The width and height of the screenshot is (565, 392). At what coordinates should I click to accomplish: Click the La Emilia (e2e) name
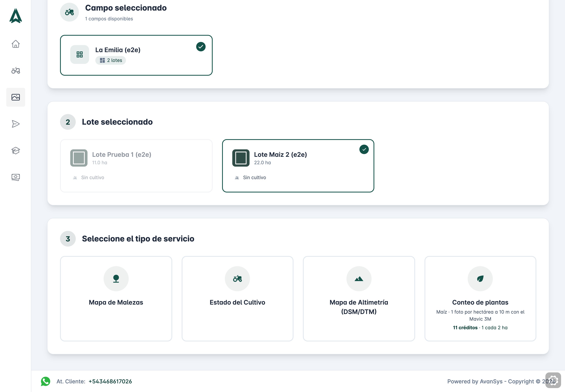(x=118, y=50)
